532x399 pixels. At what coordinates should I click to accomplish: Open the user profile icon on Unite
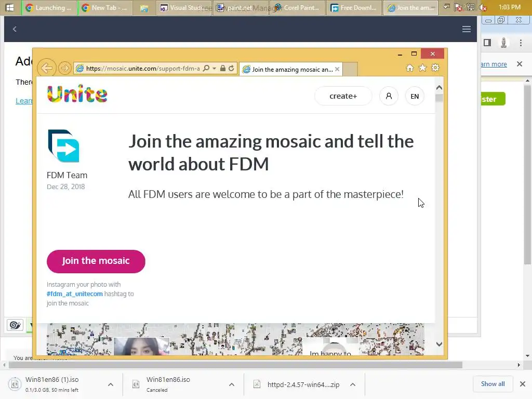pyautogui.click(x=389, y=96)
